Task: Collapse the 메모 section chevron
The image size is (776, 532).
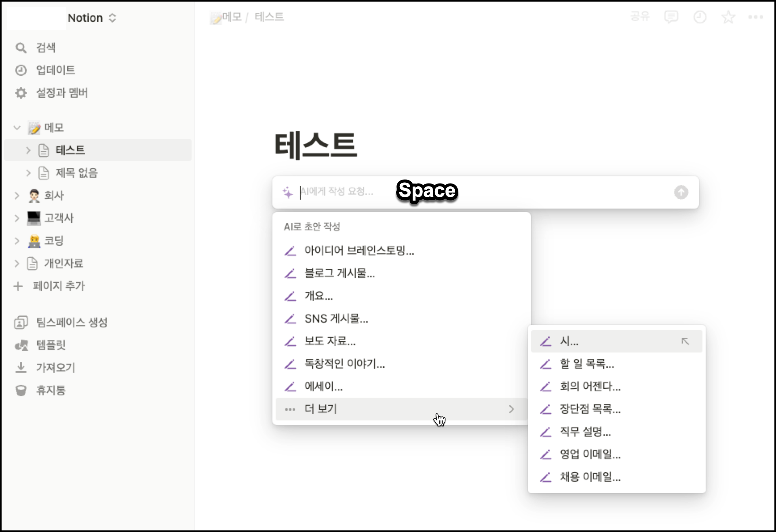Action: click(17, 127)
